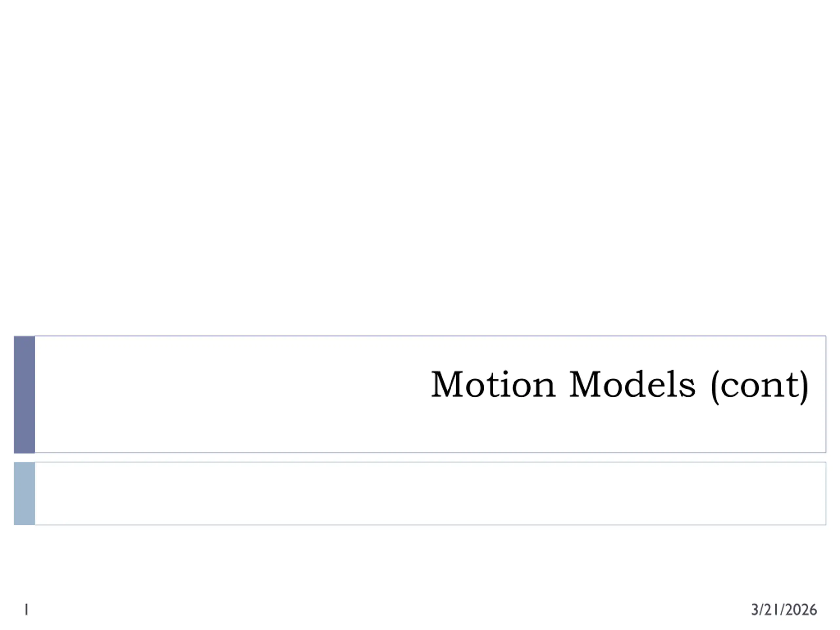Screen dimensions: 840x630
Task: Select the word "Models" in the title
Action: 632,384
